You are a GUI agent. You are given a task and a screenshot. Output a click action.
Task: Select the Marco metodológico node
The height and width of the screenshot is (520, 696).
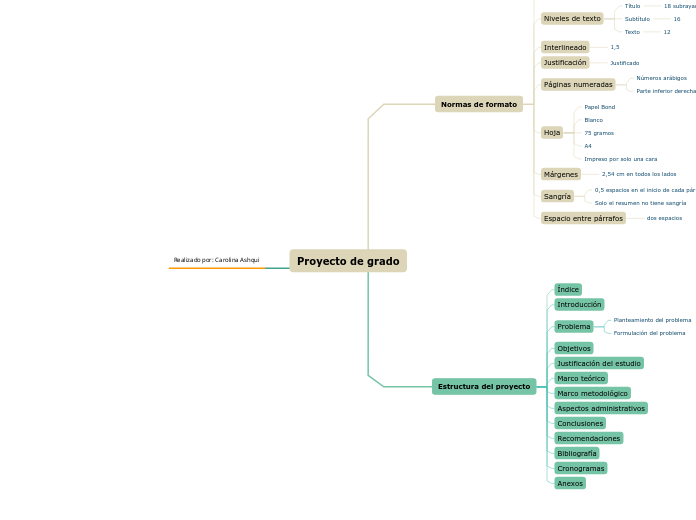[592, 393]
